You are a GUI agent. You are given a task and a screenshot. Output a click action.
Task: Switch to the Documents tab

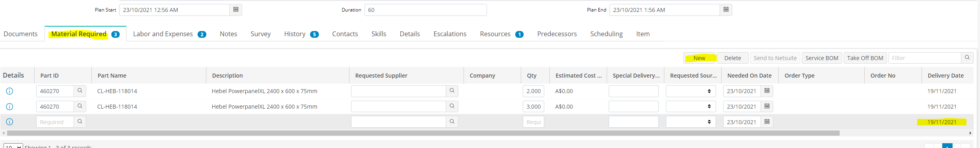pos(21,34)
